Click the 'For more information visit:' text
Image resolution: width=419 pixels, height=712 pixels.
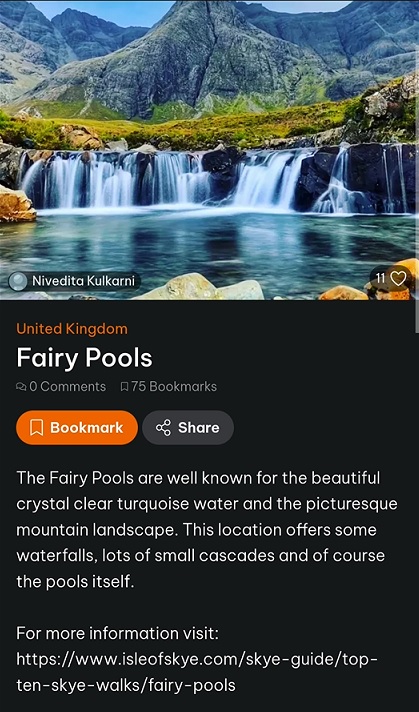click(118, 633)
